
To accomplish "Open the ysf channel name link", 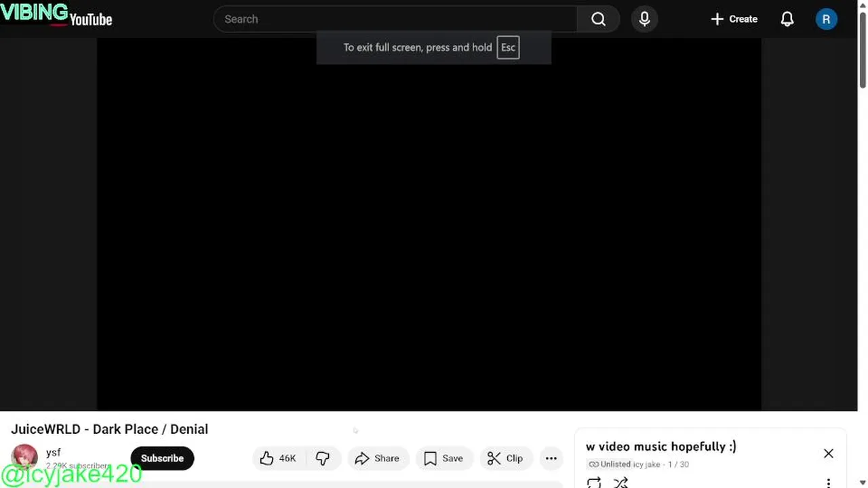I will 54,452.
